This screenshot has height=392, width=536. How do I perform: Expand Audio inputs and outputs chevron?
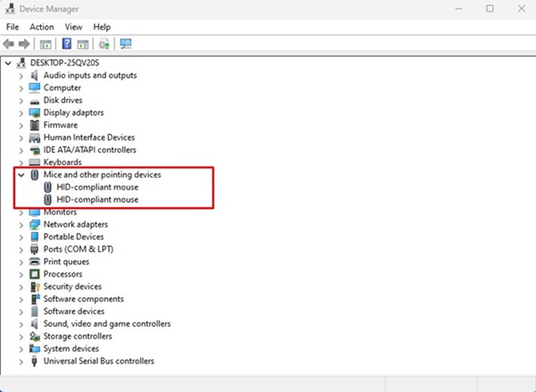21,76
